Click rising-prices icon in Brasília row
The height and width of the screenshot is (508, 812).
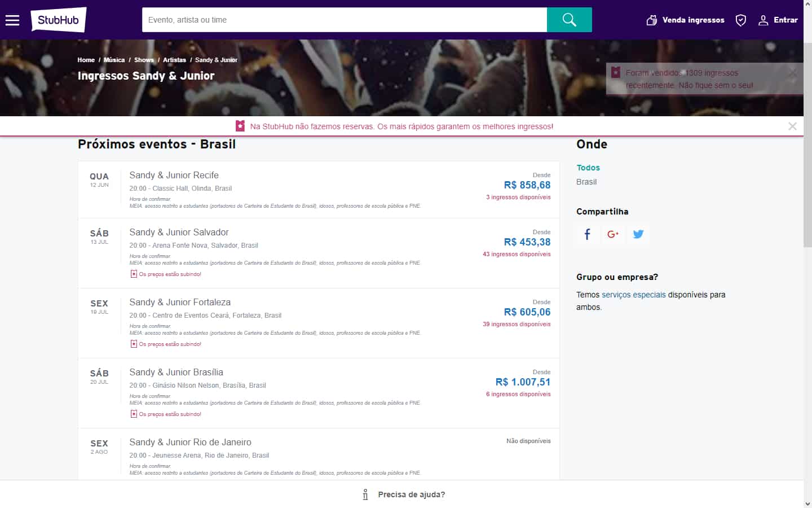point(134,414)
